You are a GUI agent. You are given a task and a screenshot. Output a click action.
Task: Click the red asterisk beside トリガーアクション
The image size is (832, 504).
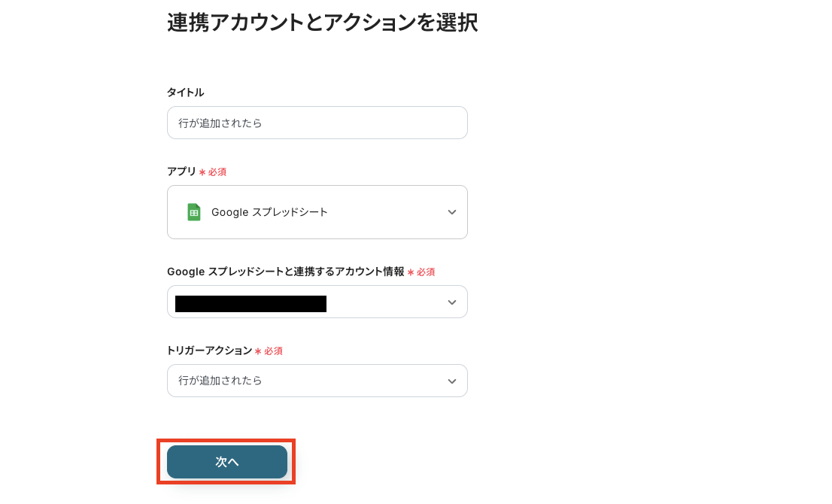click(x=257, y=351)
